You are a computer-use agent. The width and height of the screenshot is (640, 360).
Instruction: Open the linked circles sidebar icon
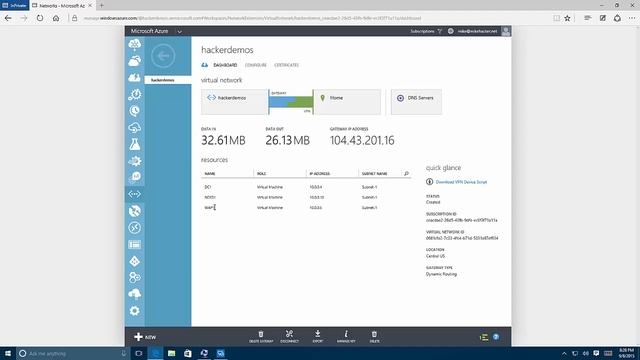135,278
